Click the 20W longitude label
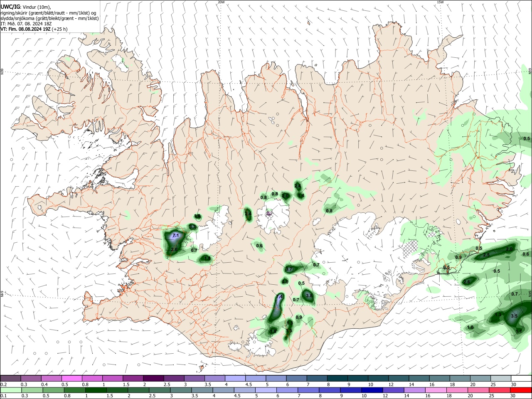532x399 pixels. (x=221, y=2)
